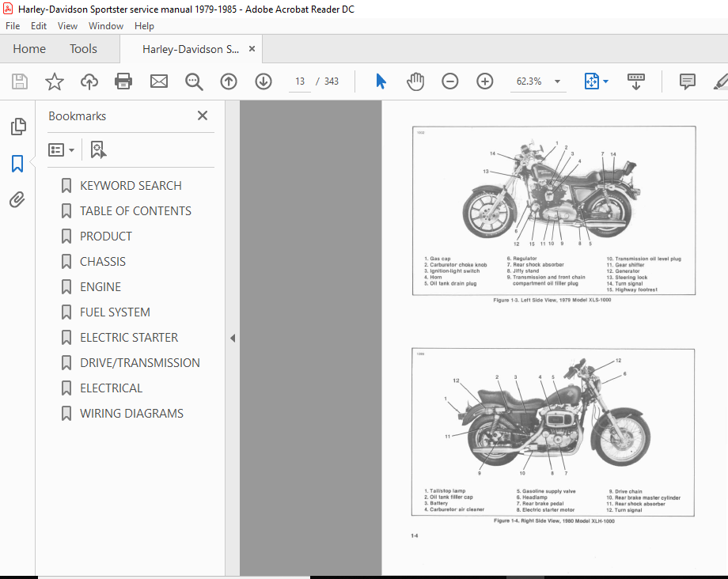728x579 pixels.
Task: Open the File menu
Action: (x=13, y=26)
